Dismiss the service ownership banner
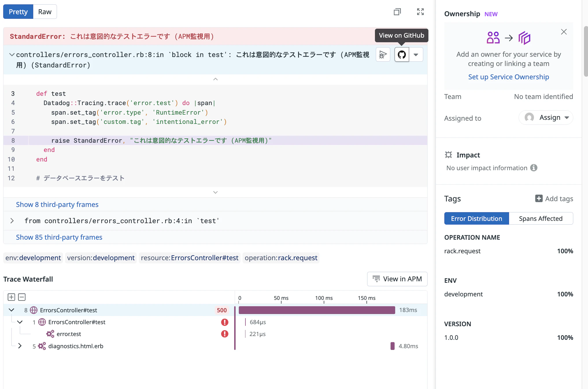The width and height of the screenshot is (588, 389). click(x=564, y=32)
